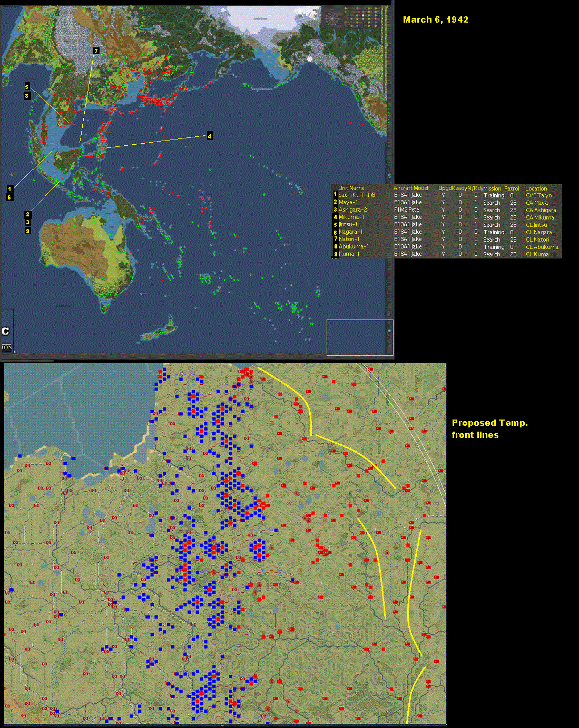
Task: Sort by the Aircraft Model column header
Action: [x=410, y=188]
